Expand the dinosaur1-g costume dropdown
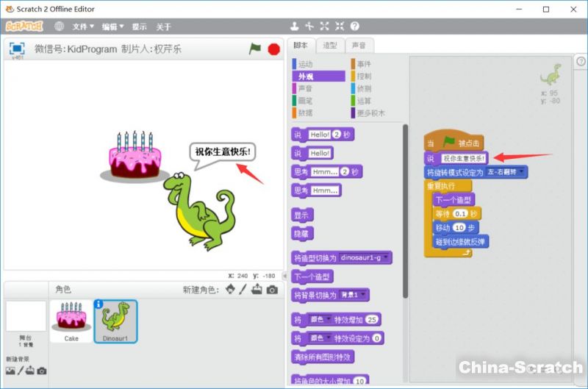This screenshot has width=588, height=389. coord(387,258)
